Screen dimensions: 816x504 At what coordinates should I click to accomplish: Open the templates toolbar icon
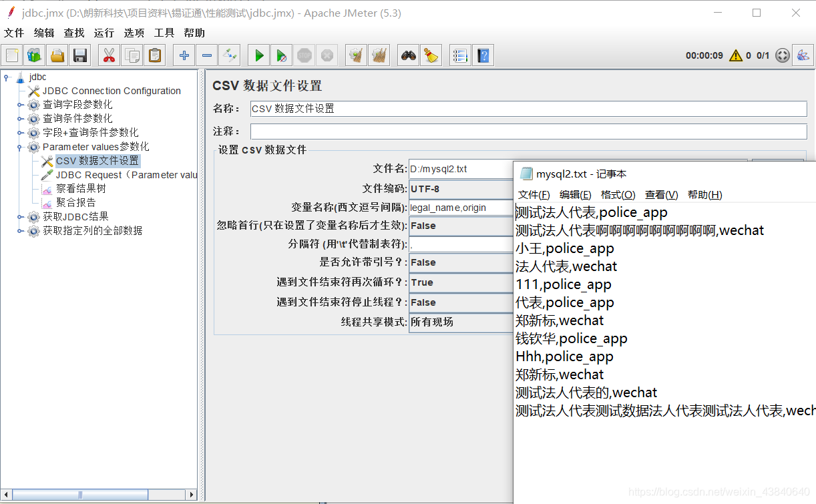[x=34, y=55]
